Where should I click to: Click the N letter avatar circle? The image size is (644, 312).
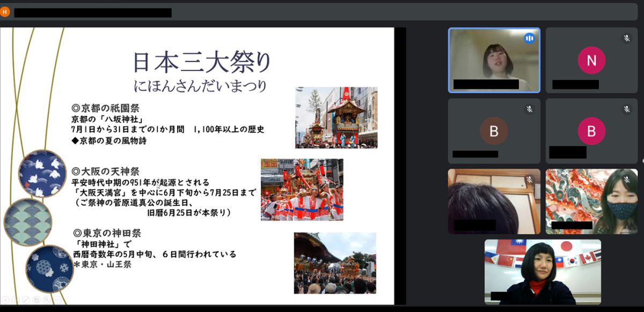click(591, 61)
